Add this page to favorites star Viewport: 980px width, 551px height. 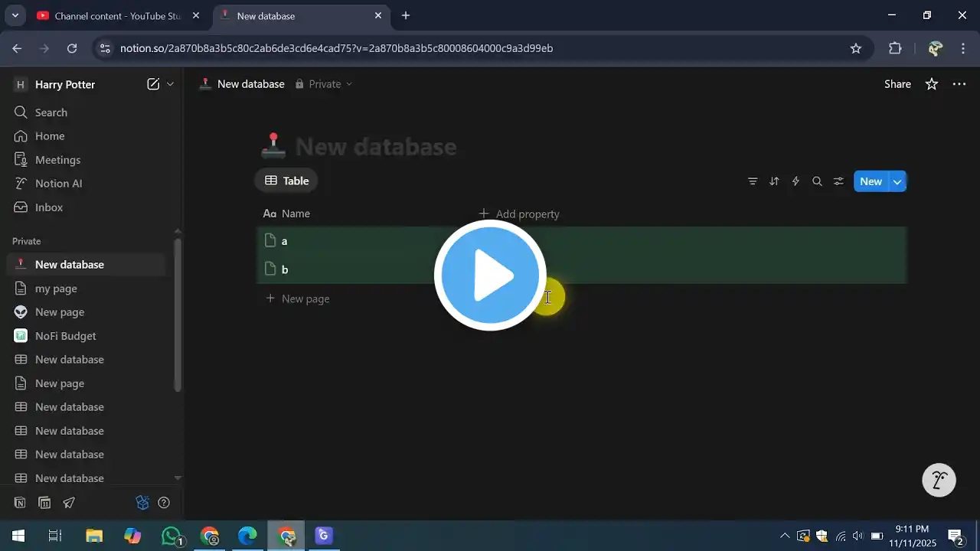932,84
